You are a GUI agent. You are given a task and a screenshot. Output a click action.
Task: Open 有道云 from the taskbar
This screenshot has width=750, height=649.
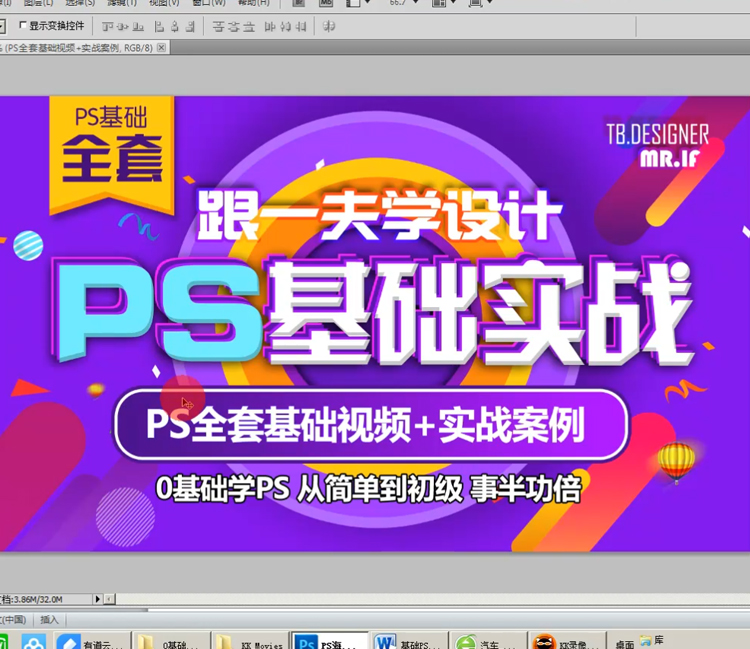coord(91,642)
